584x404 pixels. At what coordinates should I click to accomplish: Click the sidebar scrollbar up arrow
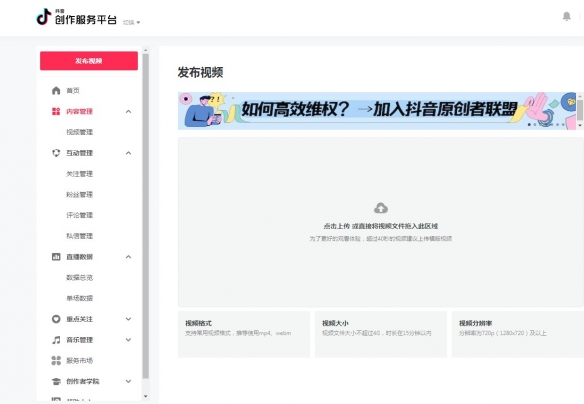coord(146,50)
